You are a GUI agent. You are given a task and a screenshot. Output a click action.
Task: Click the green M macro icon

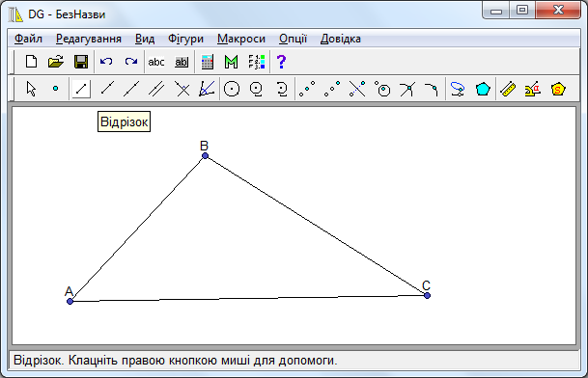click(x=232, y=62)
